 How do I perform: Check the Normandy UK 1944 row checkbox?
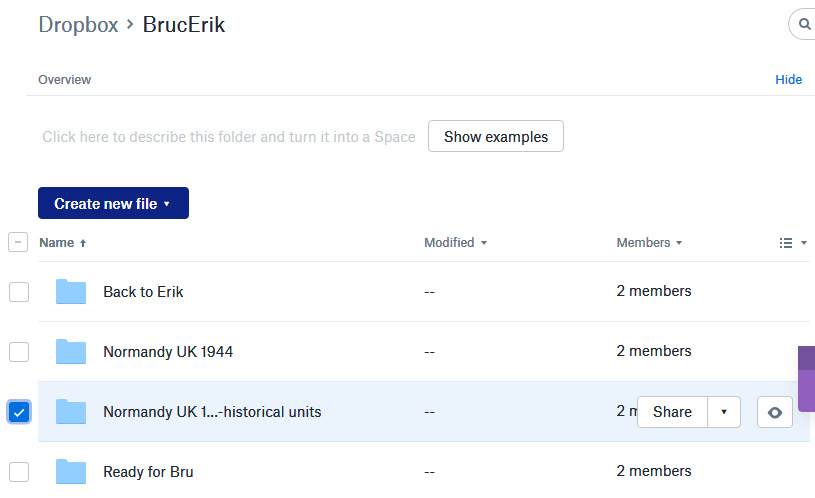pos(19,352)
